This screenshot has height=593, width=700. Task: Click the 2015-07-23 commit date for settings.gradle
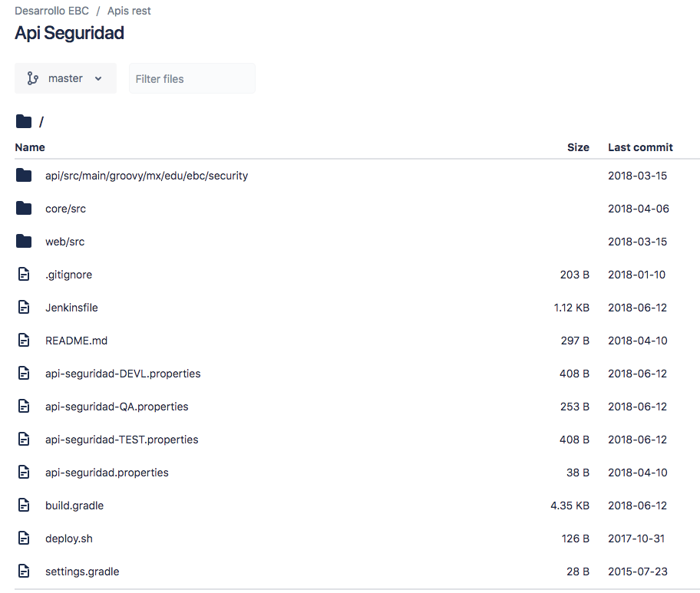(x=638, y=572)
